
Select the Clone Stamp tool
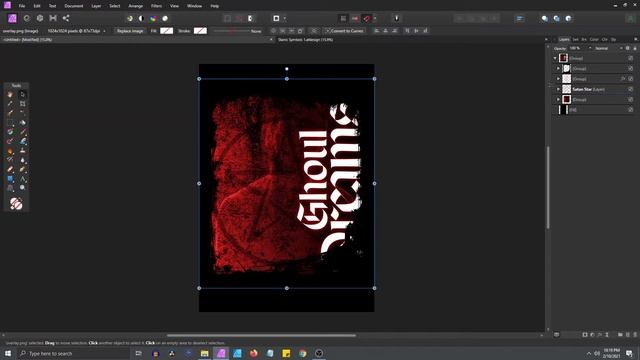tap(22, 151)
